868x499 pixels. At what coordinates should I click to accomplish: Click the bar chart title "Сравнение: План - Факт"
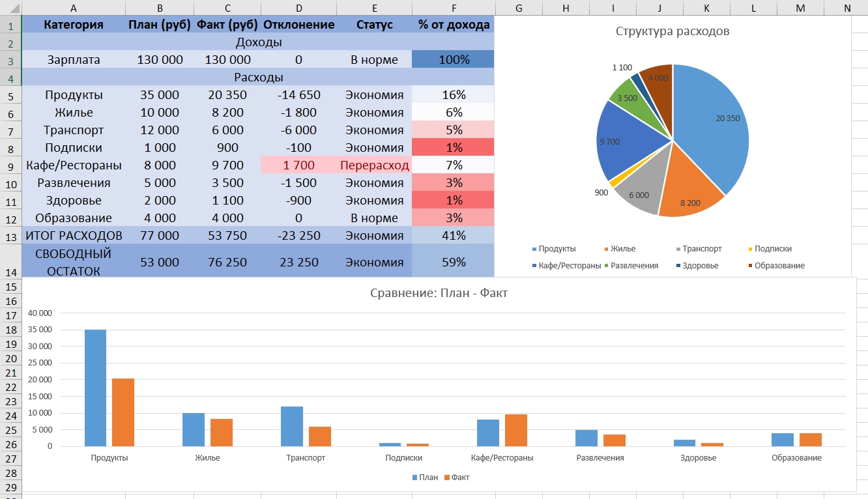coord(439,293)
